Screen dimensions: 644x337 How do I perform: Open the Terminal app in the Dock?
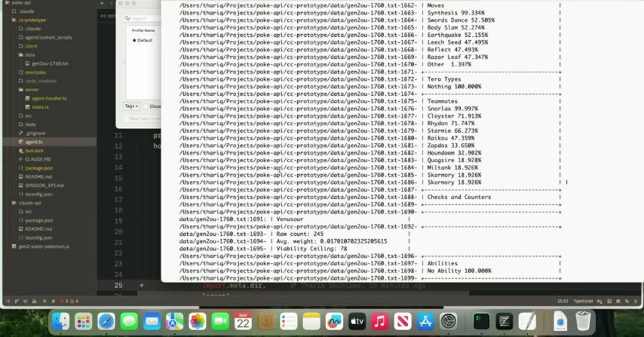pyautogui.click(x=482, y=322)
